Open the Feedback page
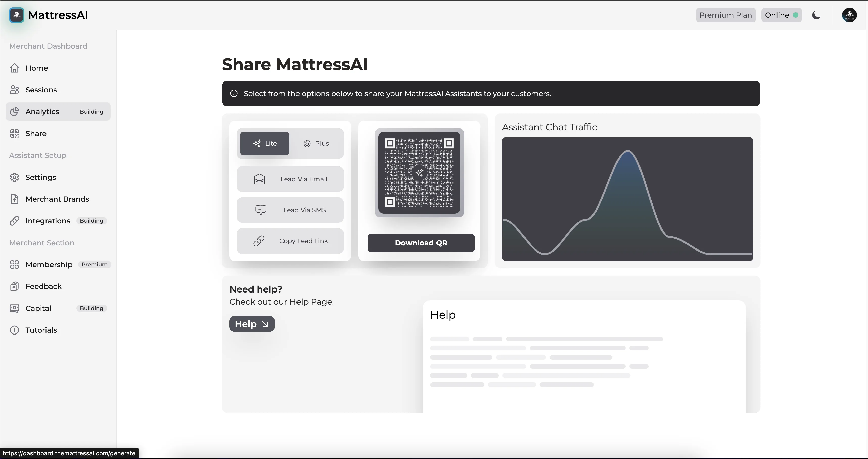Viewport: 868px width, 459px height. tap(58, 287)
